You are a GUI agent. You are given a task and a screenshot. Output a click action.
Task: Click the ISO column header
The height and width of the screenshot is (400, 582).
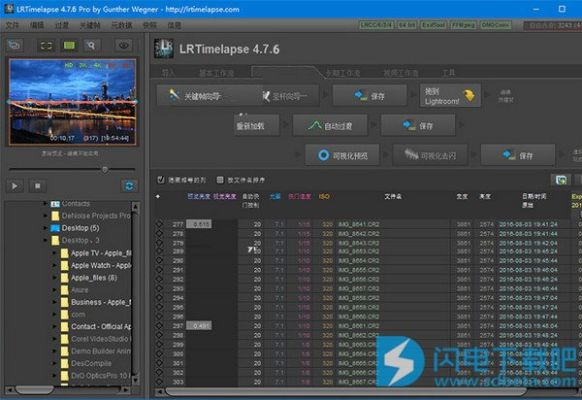[x=324, y=196]
